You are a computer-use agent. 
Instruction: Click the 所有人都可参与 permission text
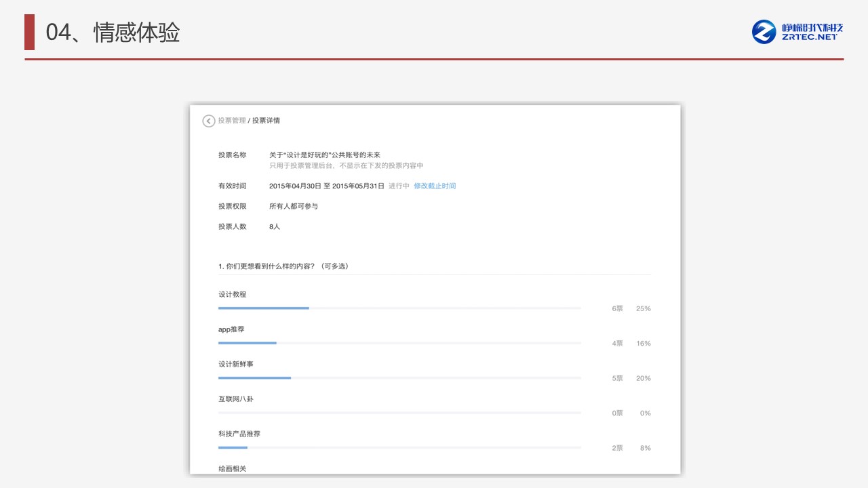294,206
